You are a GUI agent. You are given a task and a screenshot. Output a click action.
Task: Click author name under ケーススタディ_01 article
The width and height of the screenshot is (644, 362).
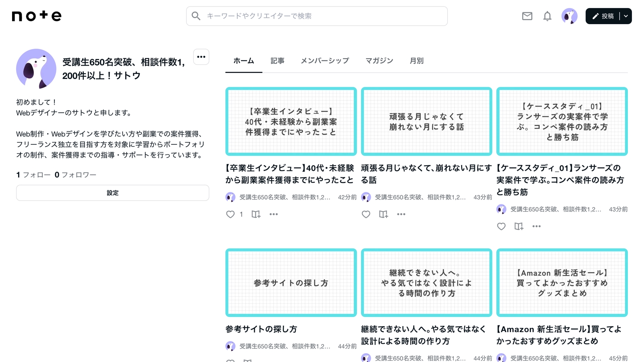pos(556,209)
